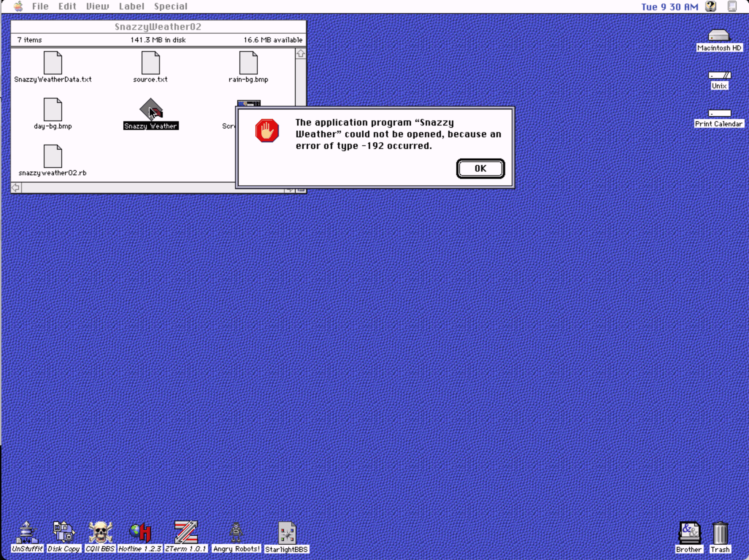Select the rain-bg.bmp file icon
The height and width of the screenshot is (560, 749).
pyautogui.click(x=248, y=63)
